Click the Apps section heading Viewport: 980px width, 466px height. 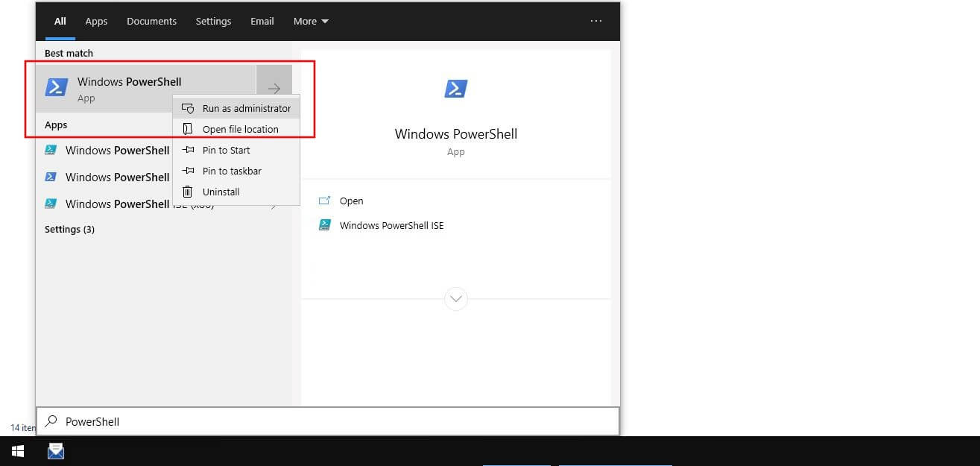pos(56,125)
